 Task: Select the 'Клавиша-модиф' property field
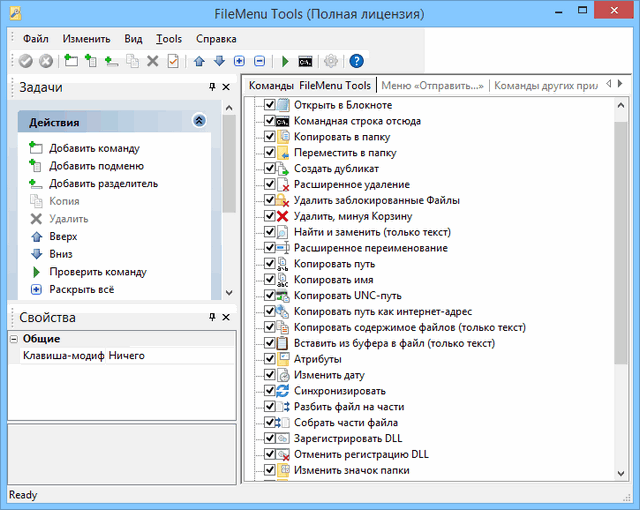pos(64,355)
